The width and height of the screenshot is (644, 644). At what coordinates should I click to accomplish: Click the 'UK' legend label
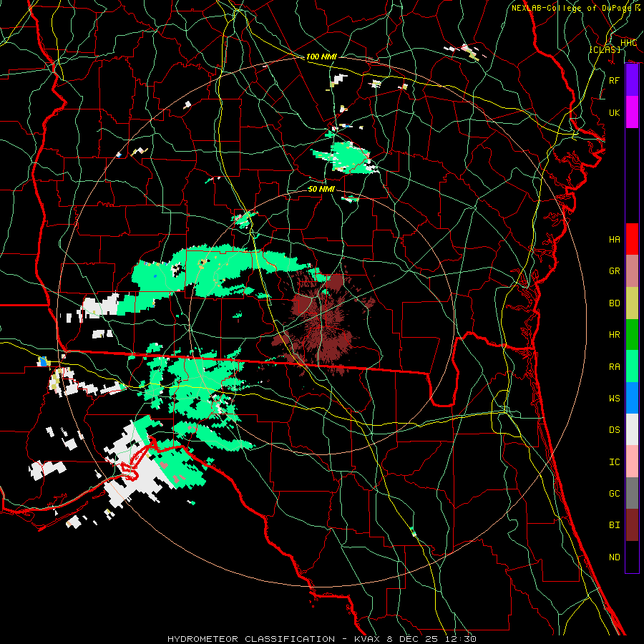click(x=614, y=112)
